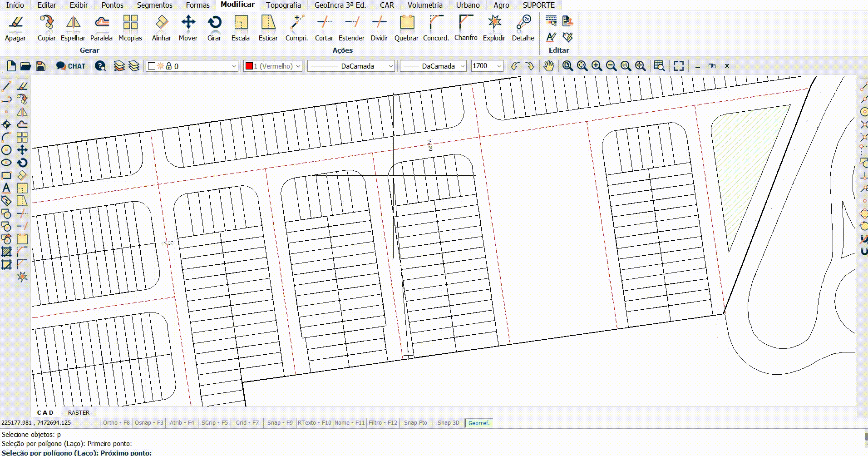Activate the pan hand tool
This screenshot has width=868, height=456.
pyautogui.click(x=549, y=66)
